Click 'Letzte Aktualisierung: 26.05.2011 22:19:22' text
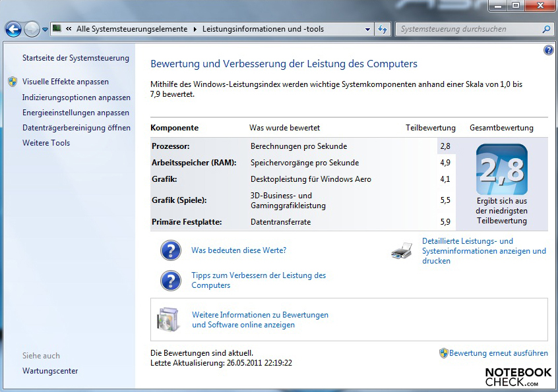 click(x=221, y=363)
